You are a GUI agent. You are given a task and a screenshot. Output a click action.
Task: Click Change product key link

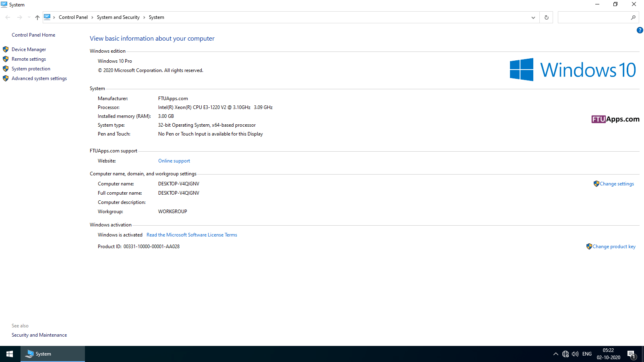click(614, 247)
